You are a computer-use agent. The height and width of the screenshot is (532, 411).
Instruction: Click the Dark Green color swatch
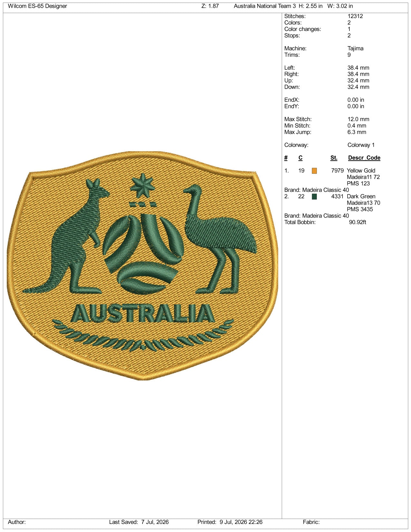point(314,197)
